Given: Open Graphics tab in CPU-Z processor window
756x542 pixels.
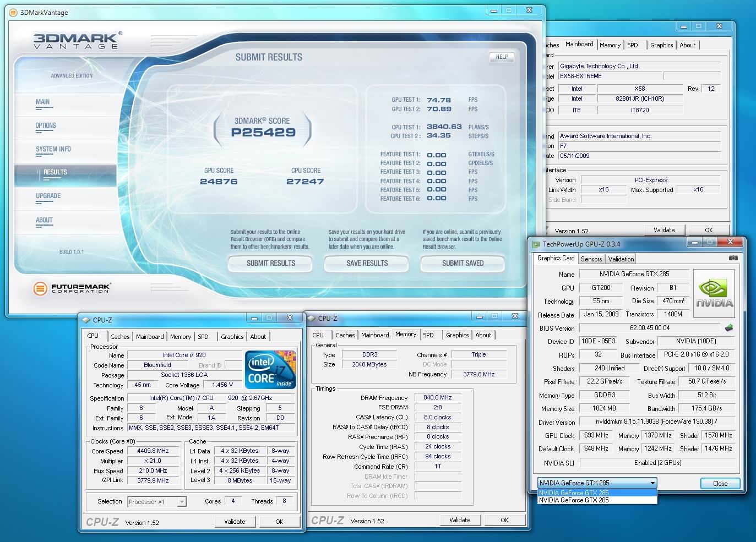Looking at the screenshot, I should coord(232,337).
